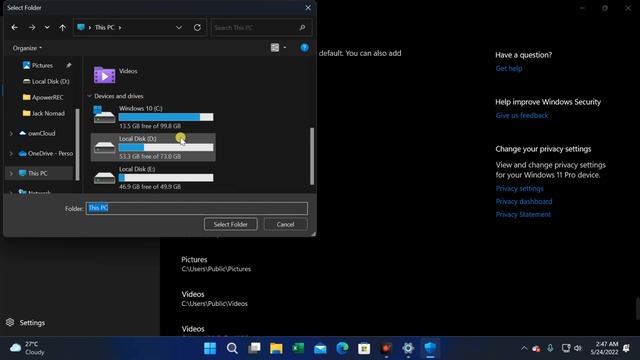This screenshot has width=640, height=360.
Task: Open Get help link in Windows Security
Action: [509, 68]
